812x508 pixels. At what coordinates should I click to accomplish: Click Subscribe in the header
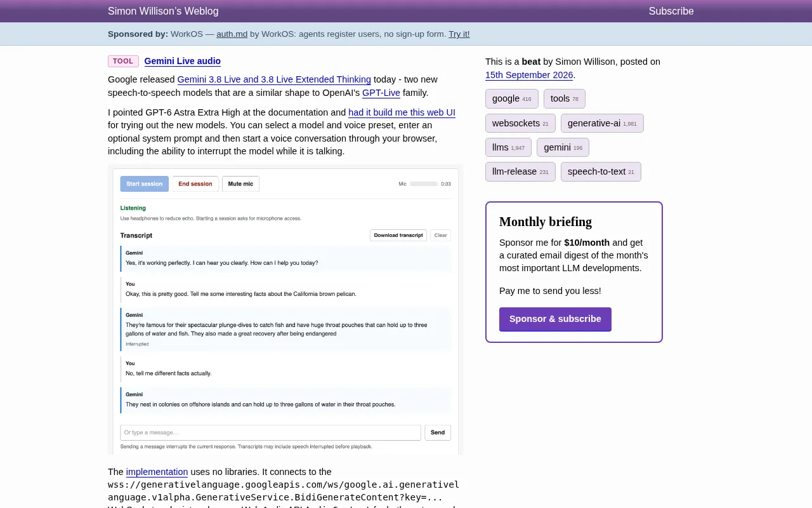pyautogui.click(x=671, y=11)
